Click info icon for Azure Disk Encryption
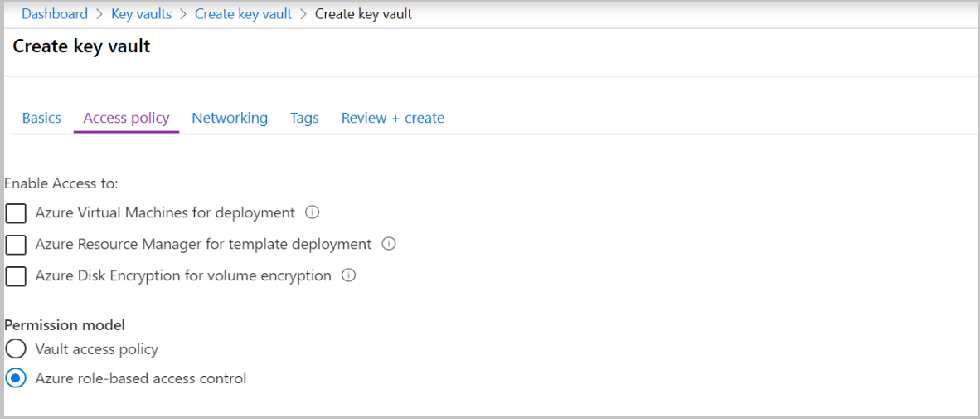The width and height of the screenshot is (980, 419). click(x=349, y=275)
